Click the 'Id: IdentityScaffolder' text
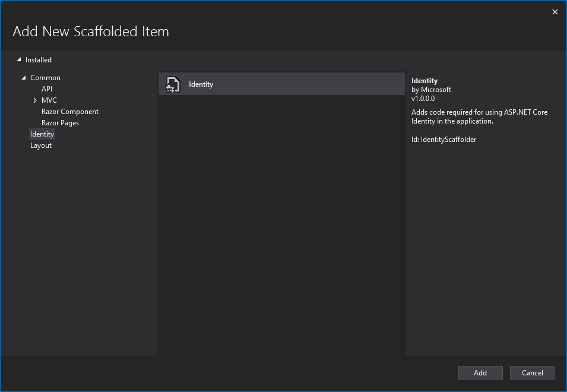 pyautogui.click(x=444, y=140)
